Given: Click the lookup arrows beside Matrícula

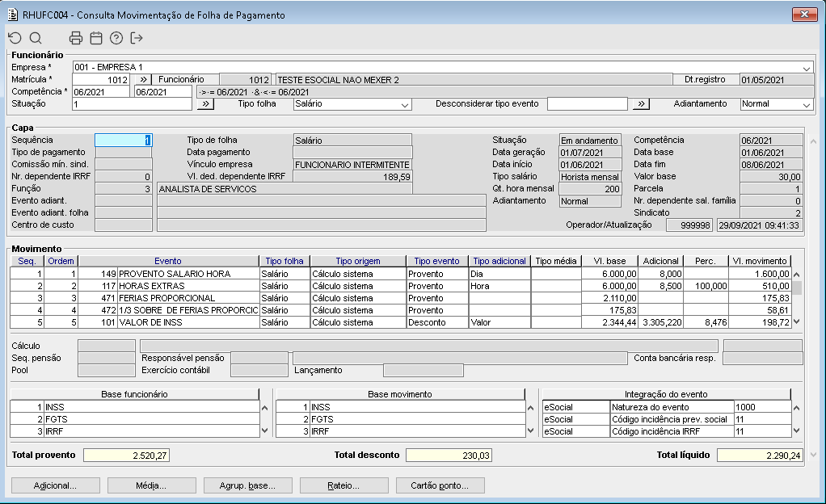Looking at the screenshot, I should coord(141,80).
